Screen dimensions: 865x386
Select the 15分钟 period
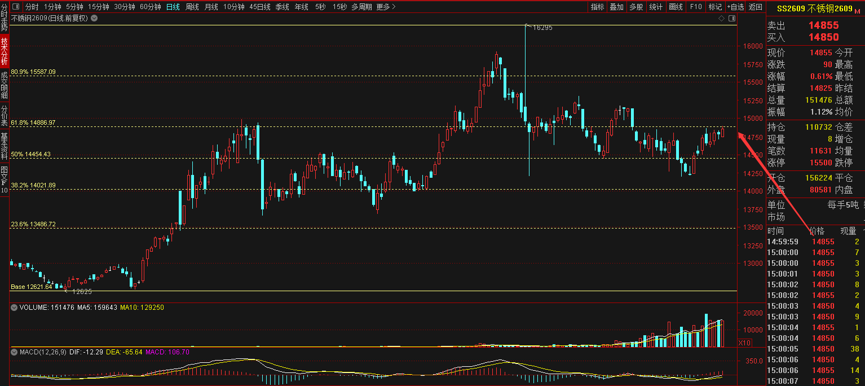coord(99,7)
